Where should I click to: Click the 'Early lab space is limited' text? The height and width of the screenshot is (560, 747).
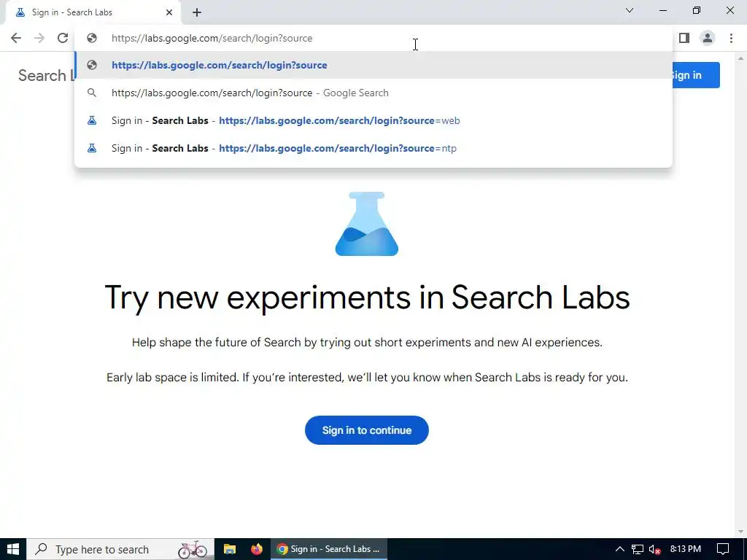tap(367, 378)
